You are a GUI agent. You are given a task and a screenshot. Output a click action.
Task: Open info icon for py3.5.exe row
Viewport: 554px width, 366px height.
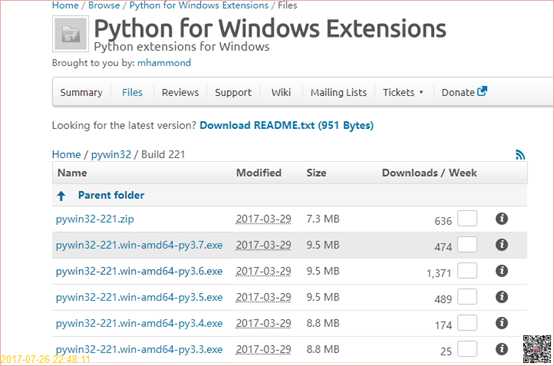click(x=502, y=297)
